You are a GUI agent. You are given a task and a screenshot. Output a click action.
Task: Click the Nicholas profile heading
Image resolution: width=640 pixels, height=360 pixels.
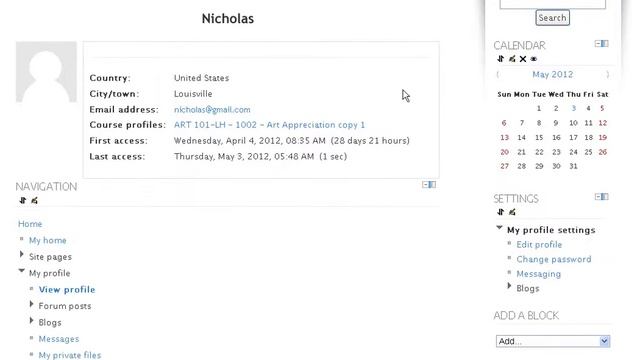pyautogui.click(x=228, y=18)
